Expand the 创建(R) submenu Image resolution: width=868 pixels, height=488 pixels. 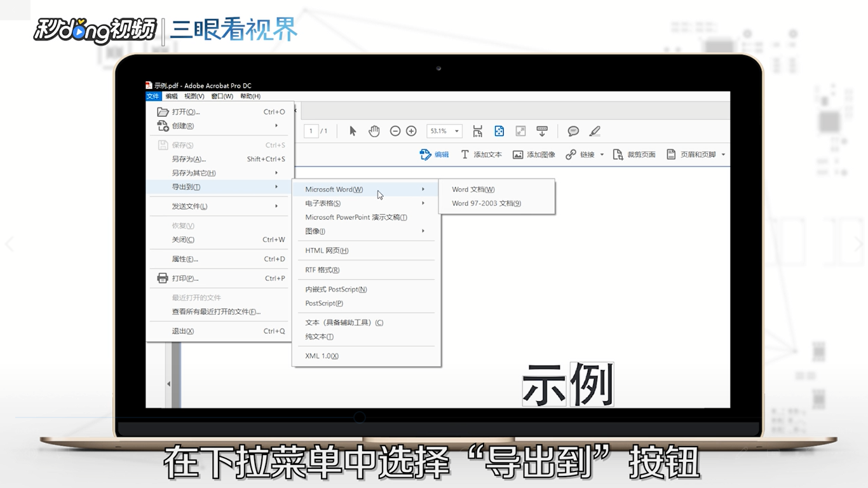point(220,126)
